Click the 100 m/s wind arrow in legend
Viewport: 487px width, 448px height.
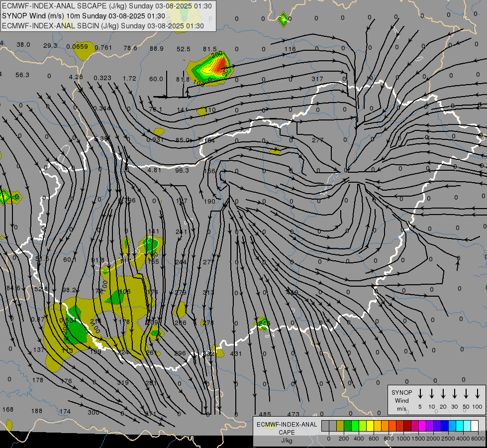[478, 394]
